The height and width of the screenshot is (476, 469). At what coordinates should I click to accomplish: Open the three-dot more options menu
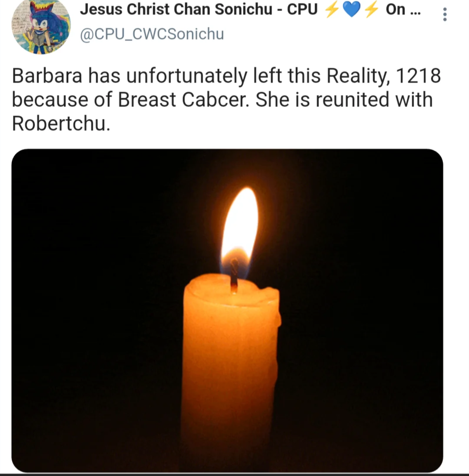(445, 14)
